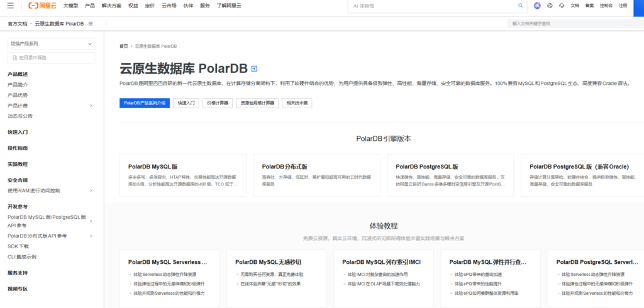The image size is (644, 308).
Task: Open the PolarDB PostgreSQL版 engine card
Action: pyautogui.click(x=450, y=175)
